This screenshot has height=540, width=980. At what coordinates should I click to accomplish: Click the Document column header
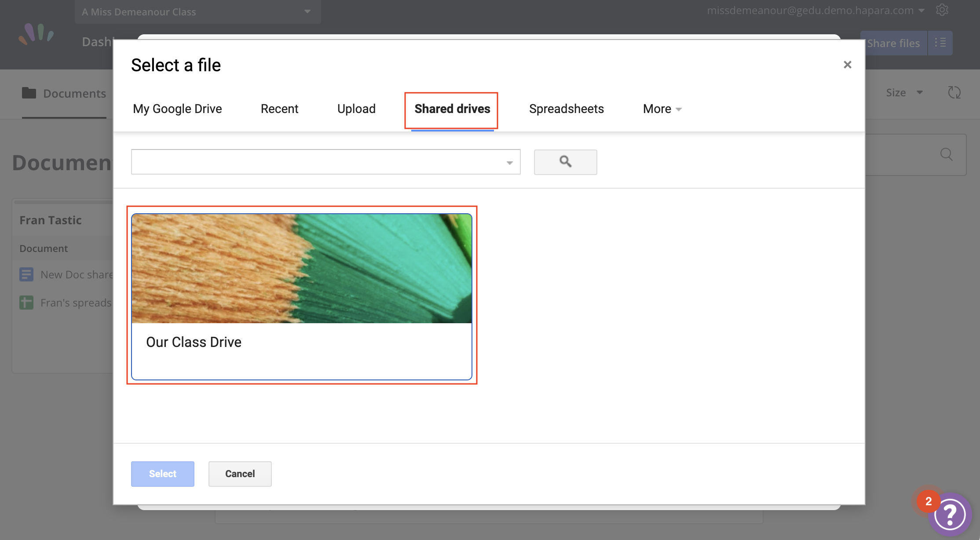(44, 248)
